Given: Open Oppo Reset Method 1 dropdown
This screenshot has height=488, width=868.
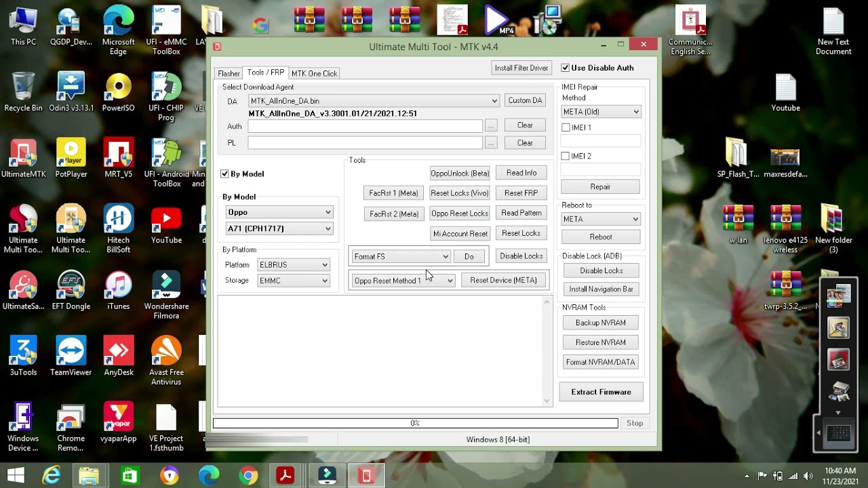Looking at the screenshot, I should click(403, 281).
